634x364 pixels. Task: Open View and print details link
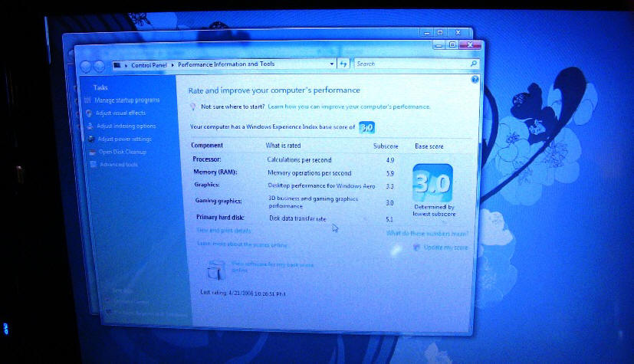tap(224, 231)
